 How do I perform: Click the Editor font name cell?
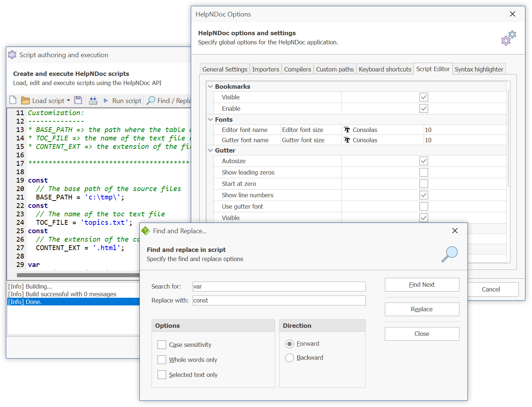tap(247, 130)
